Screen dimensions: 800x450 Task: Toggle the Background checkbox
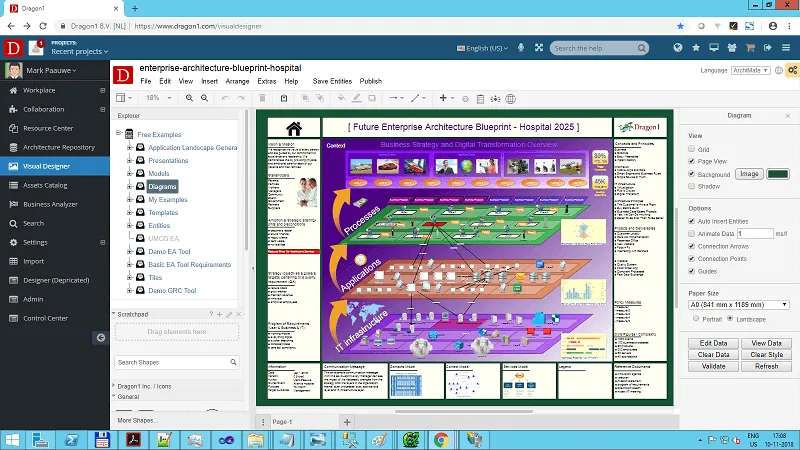coord(691,174)
